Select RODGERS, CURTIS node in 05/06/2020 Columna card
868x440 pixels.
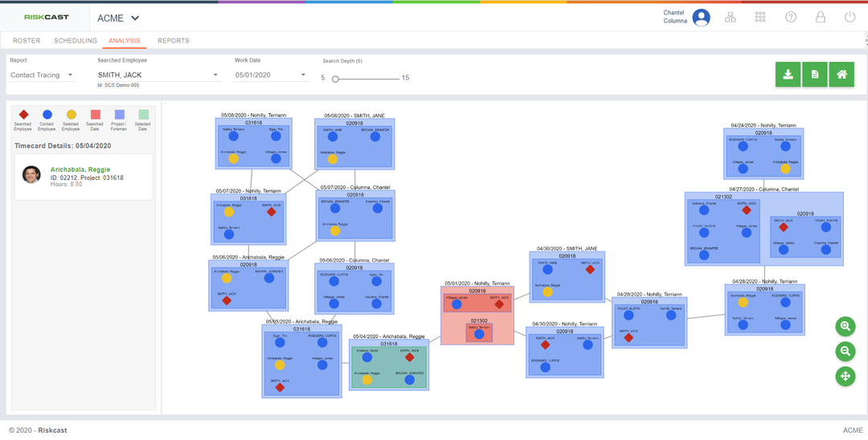[x=334, y=281]
